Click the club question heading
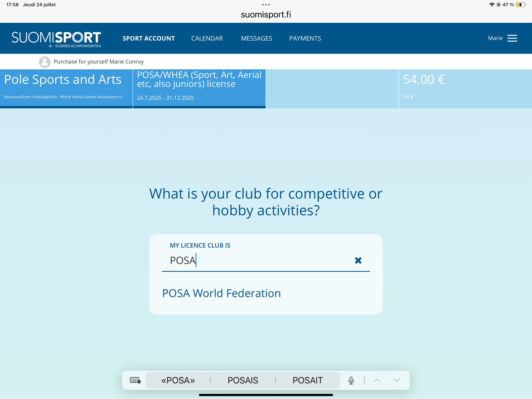The image size is (532, 399). pos(266,202)
